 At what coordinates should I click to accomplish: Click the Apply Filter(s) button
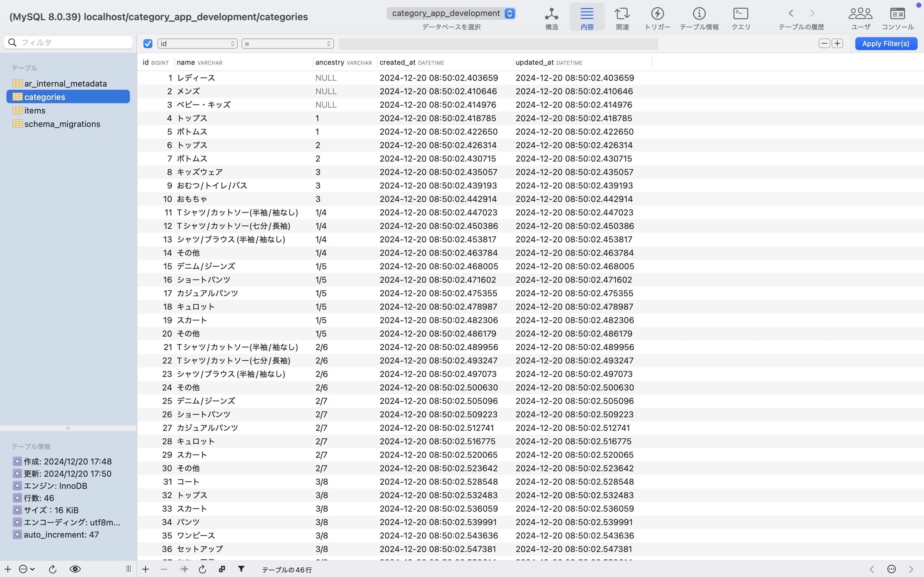[886, 43]
